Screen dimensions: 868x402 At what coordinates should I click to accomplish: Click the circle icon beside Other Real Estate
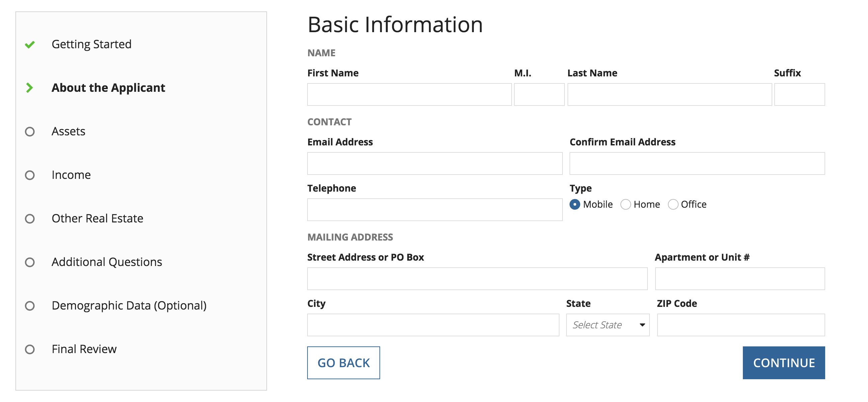(x=30, y=218)
